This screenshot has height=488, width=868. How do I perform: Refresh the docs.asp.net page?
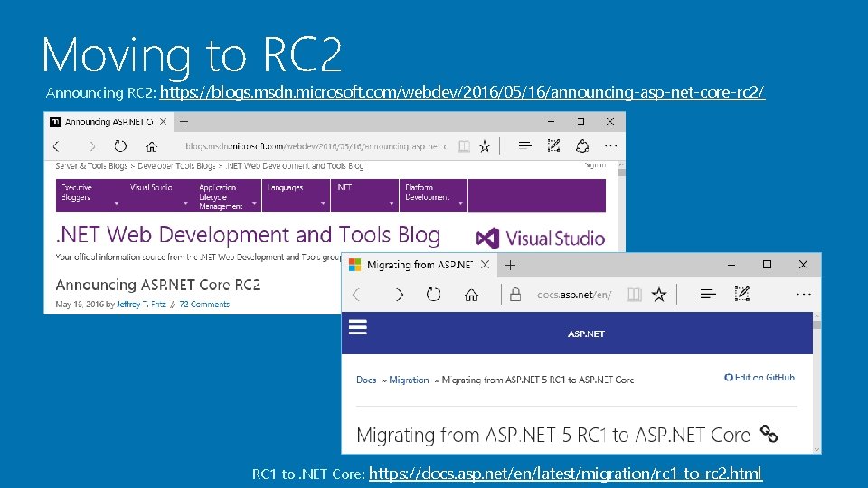(x=433, y=295)
